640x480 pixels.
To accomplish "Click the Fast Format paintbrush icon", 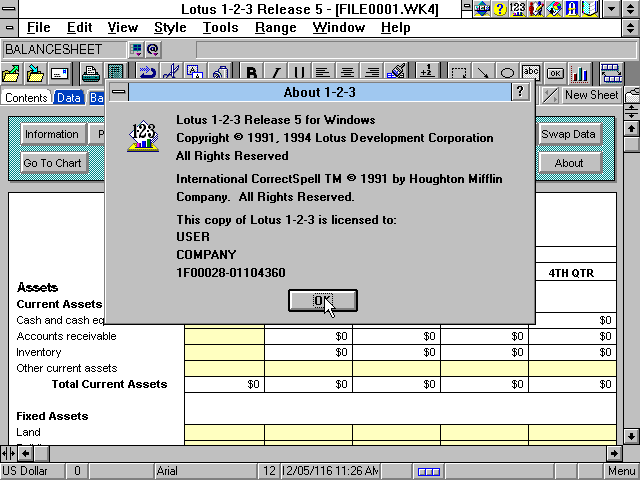I will pyautogui.click(x=396, y=73).
